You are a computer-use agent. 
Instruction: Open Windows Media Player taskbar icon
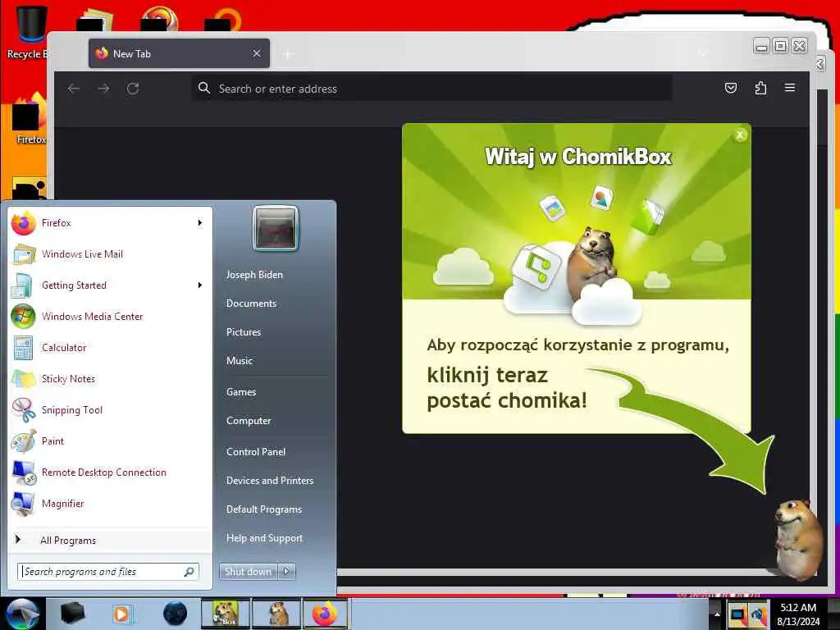pyautogui.click(x=121, y=614)
